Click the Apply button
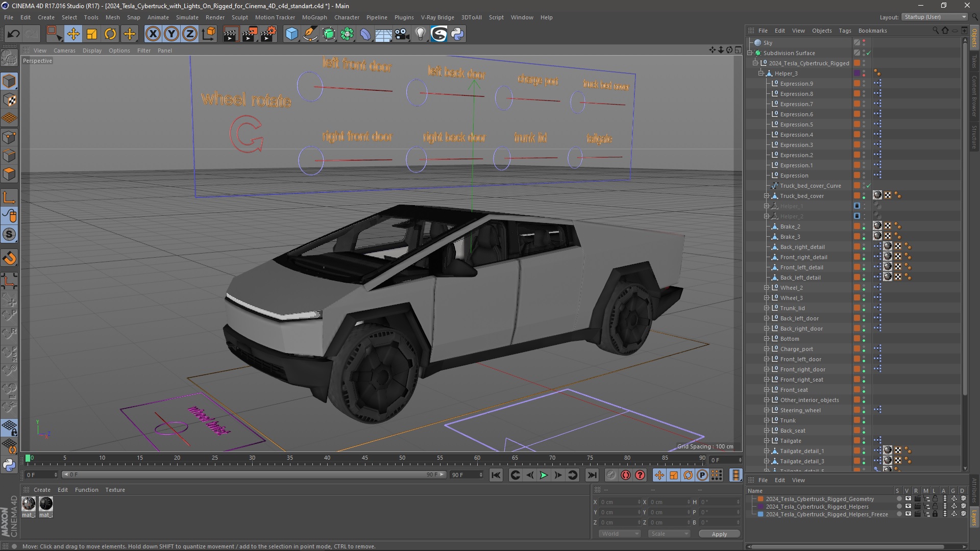Screen dimensions: 980x551 click(719, 534)
